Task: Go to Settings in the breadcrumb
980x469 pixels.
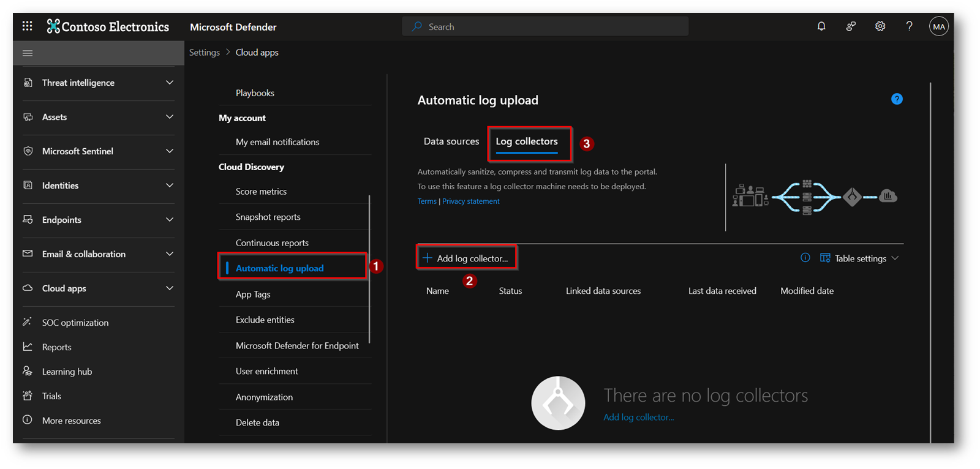Action: click(x=204, y=53)
